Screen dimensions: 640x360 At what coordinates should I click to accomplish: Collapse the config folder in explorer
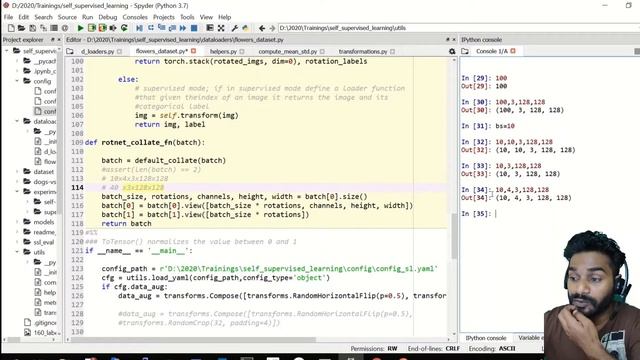17,81
